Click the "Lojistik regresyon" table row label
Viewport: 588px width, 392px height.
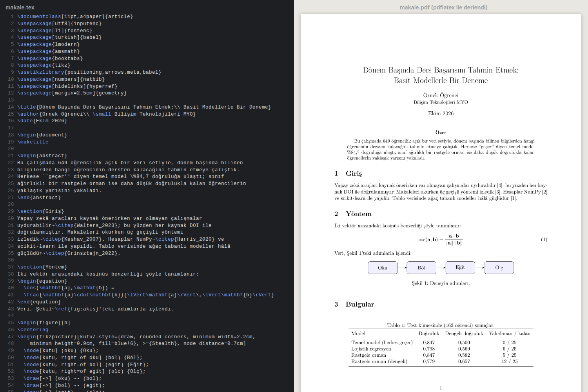pyautogui.click(x=371, y=349)
